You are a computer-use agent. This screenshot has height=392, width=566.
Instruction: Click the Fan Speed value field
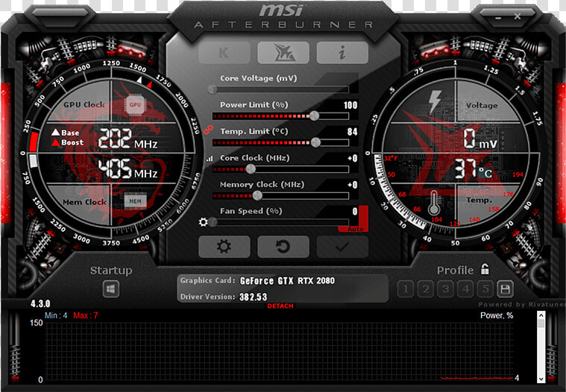pos(355,212)
